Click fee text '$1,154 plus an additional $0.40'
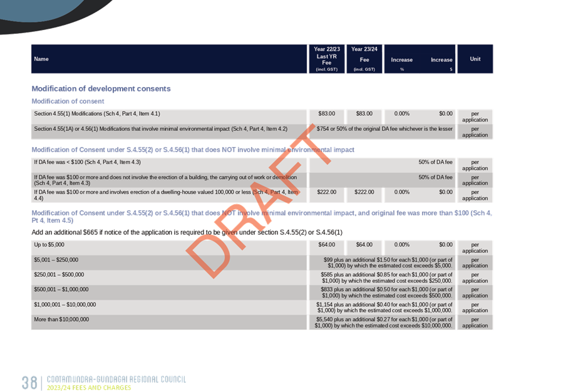The image size is (568, 392). tap(385, 307)
